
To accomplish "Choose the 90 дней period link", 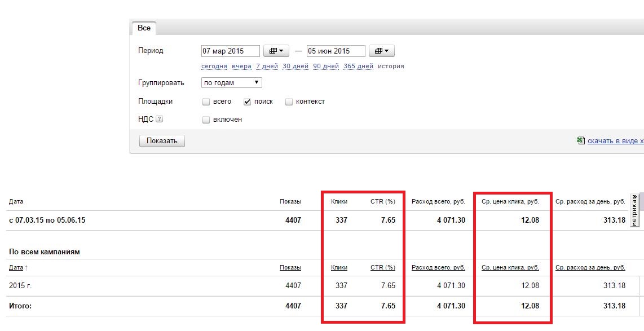I will [x=326, y=66].
